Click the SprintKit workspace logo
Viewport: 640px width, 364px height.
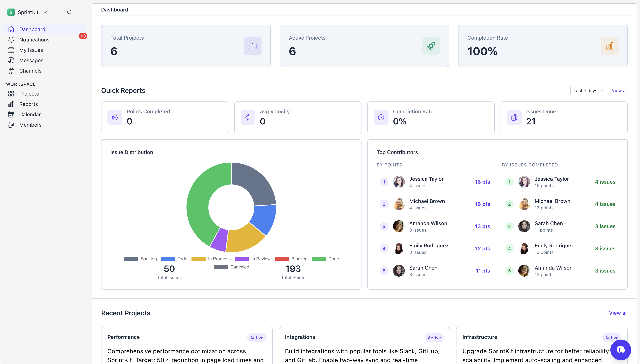click(x=11, y=12)
